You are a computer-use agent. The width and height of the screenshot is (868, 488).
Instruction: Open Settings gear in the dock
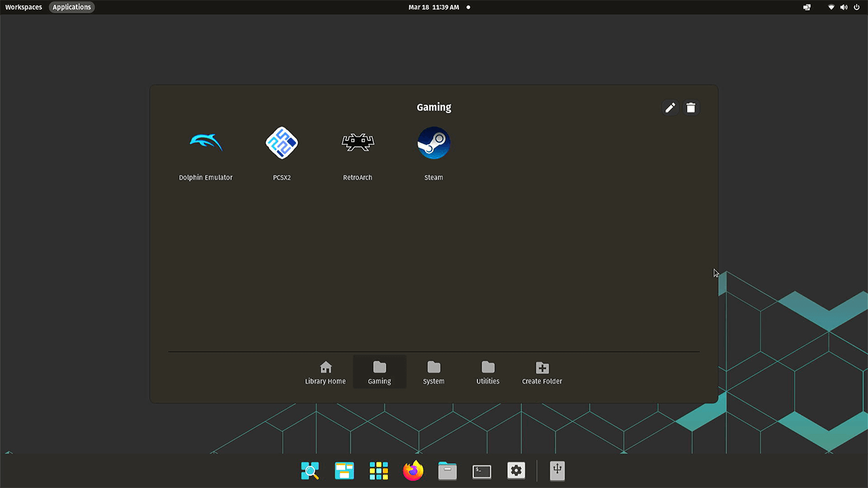[516, 470]
